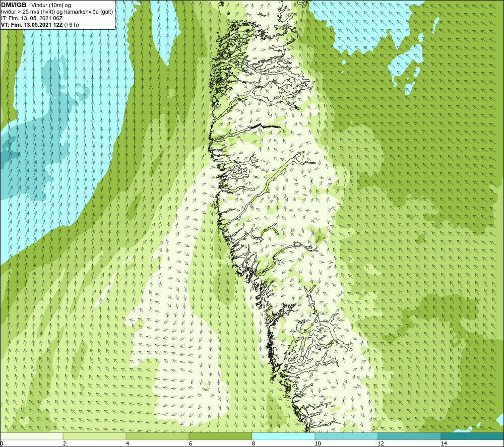Click the legend label '12'
Screen dimensions: 504x447
[381, 443]
